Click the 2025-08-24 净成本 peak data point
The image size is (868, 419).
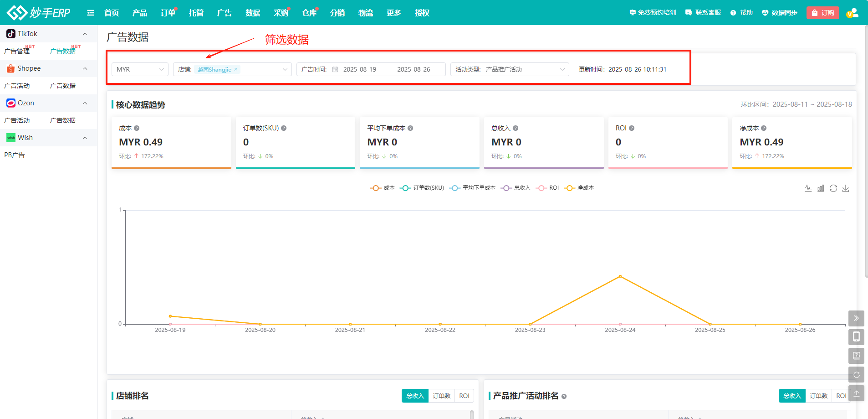[x=620, y=276]
